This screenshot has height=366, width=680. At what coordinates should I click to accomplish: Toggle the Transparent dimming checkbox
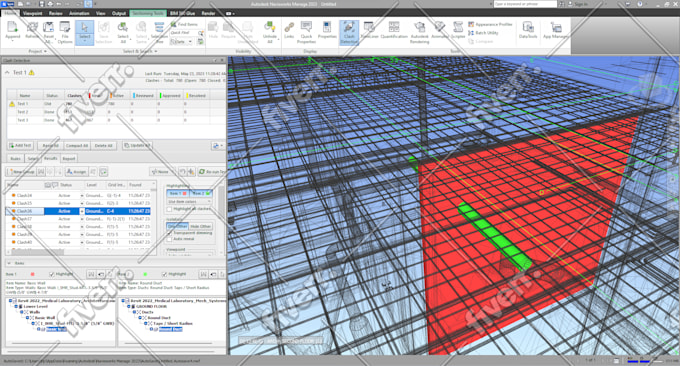(x=170, y=233)
